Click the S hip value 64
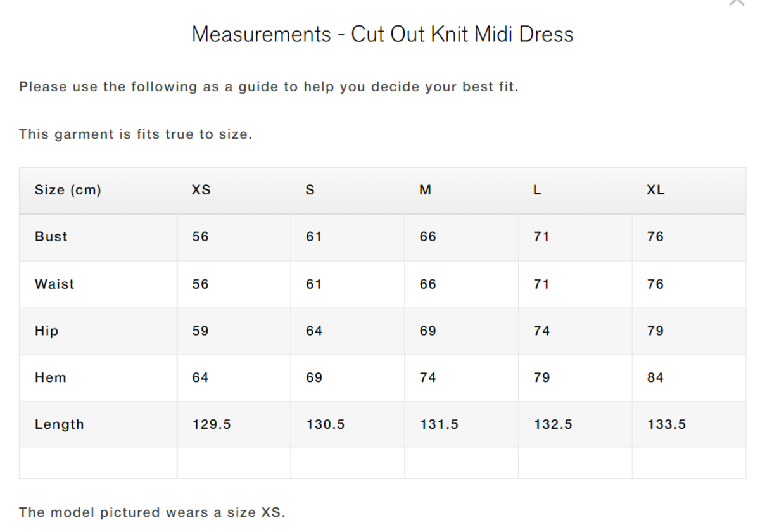The height and width of the screenshot is (532, 760). click(x=314, y=331)
